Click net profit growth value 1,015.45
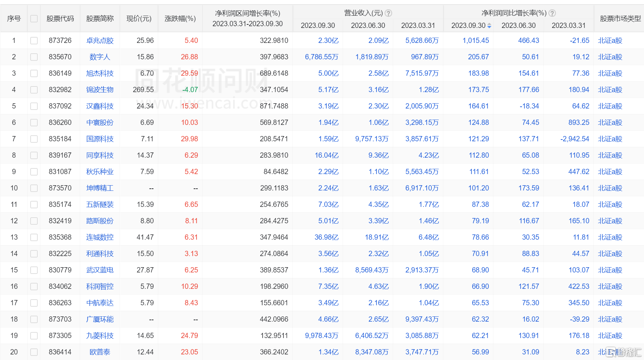This screenshot has height=360, width=644. point(476,41)
